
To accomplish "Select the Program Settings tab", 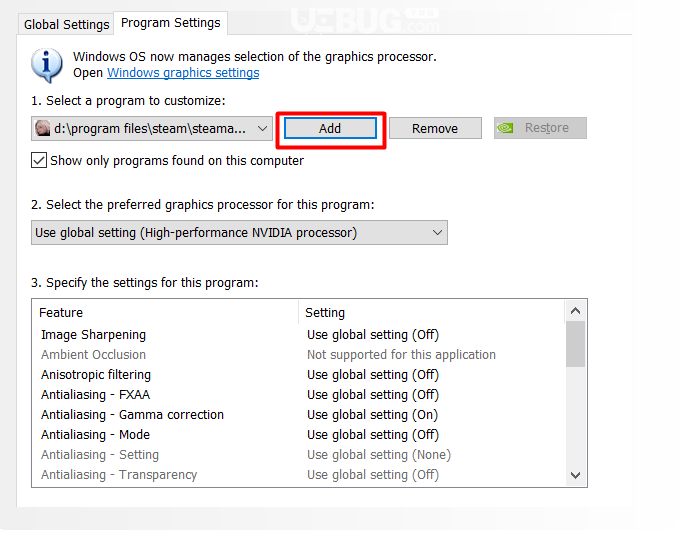I will 171,23.
